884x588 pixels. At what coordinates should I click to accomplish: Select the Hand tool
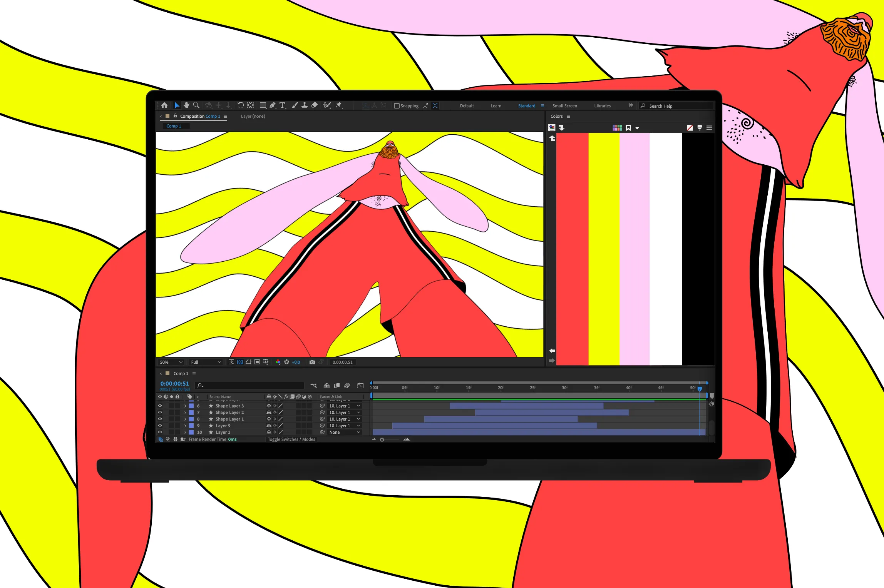(x=187, y=105)
